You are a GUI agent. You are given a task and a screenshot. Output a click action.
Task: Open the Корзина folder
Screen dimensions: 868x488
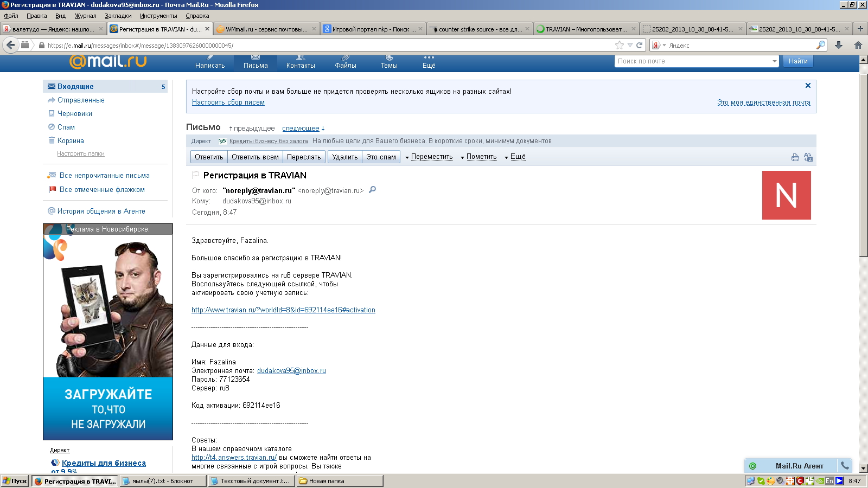tap(71, 141)
